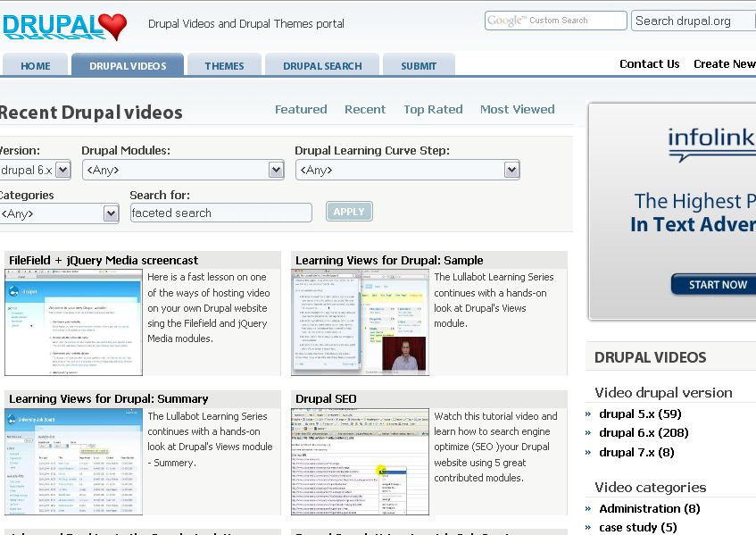The image size is (756, 535).
Task: Open the Administration (8) video category
Action: (x=650, y=508)
